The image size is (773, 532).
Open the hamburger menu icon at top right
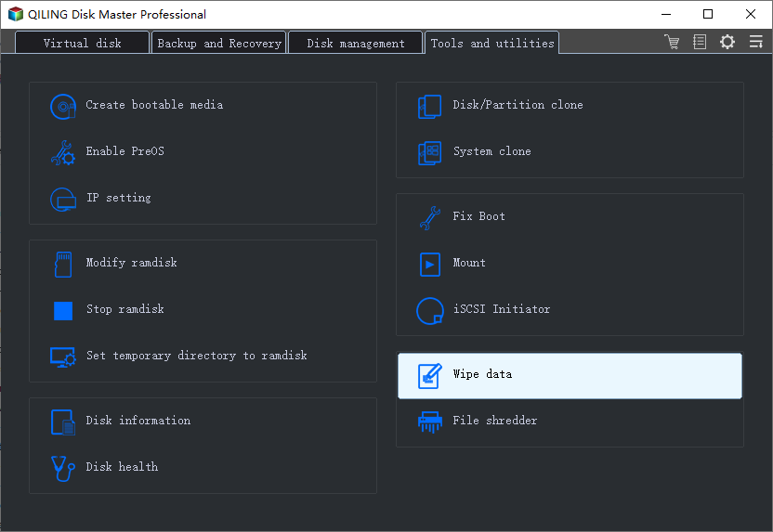pyautogui.click(x=755, y=42)
